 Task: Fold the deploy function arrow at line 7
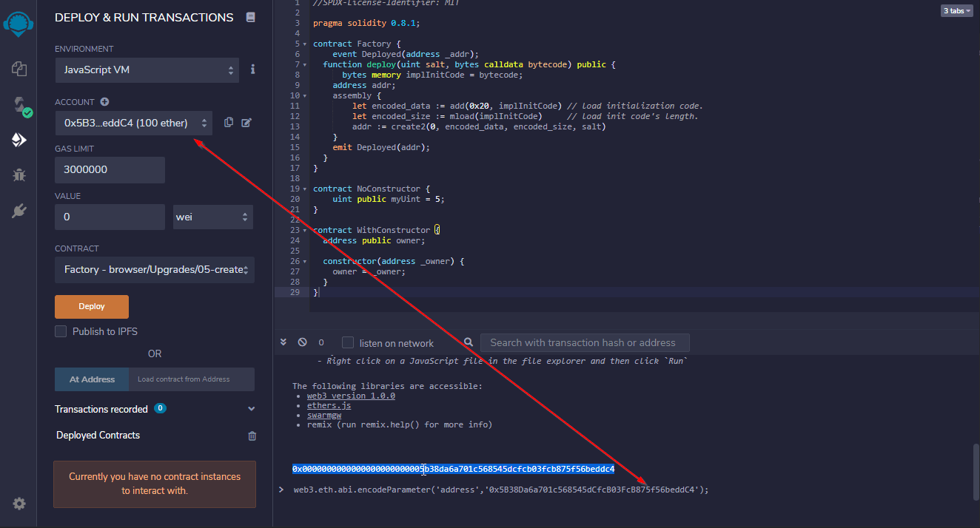[x=305, y=64]
